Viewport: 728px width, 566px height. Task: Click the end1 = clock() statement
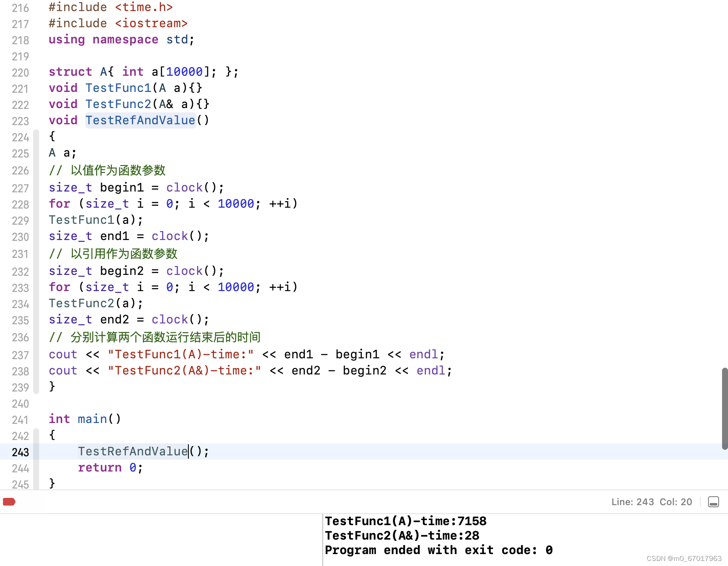click(129, 236)
